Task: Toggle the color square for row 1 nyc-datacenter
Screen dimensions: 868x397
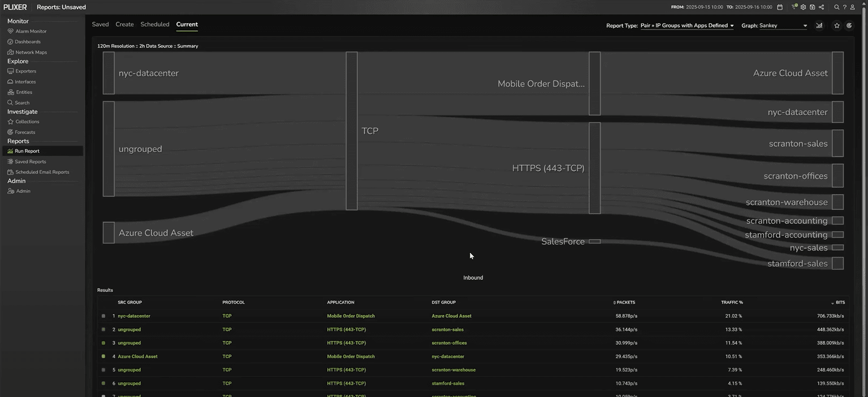Action: [103, 316]
